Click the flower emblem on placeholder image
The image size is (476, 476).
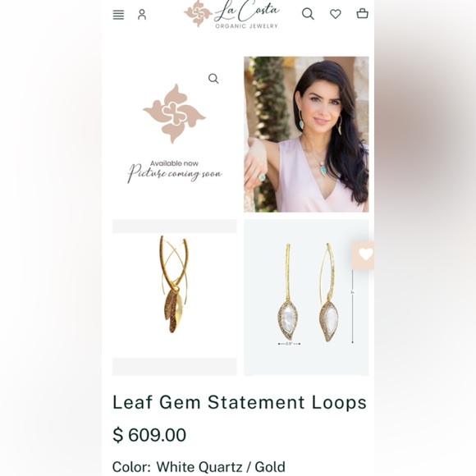point(175,113)
